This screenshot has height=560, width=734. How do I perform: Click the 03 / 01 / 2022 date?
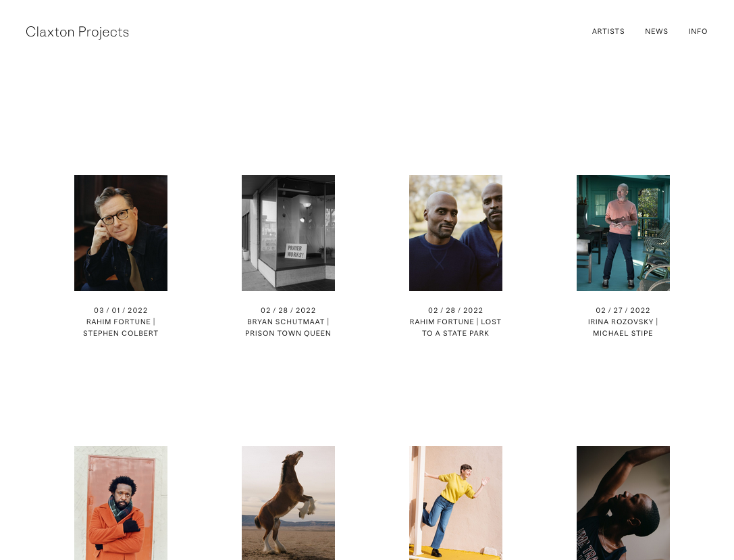pos(121,311)
